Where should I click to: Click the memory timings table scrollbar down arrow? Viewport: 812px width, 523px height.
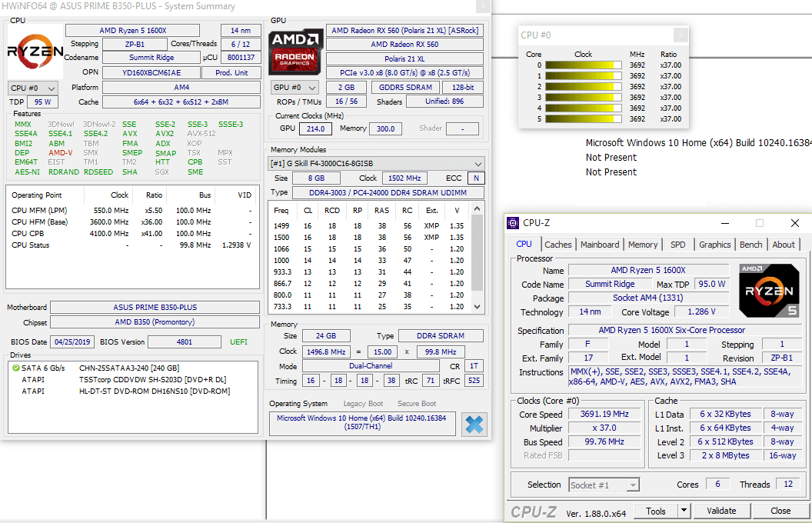tap(478, 307)
